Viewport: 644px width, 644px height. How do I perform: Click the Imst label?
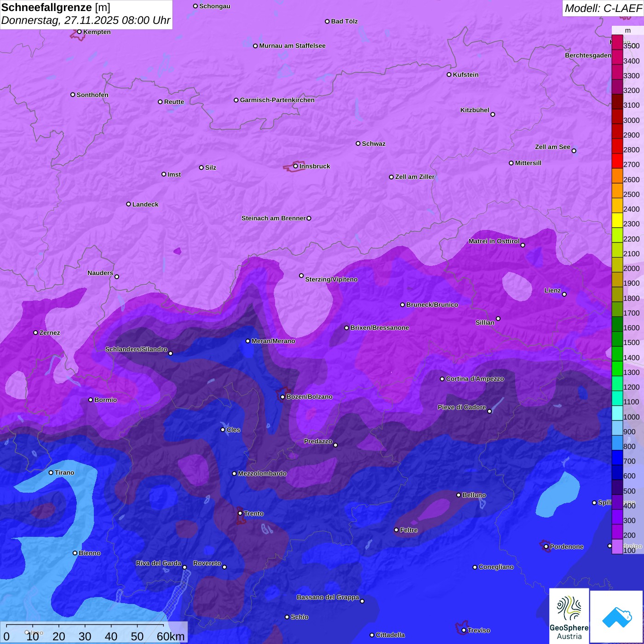click(174, 174)
